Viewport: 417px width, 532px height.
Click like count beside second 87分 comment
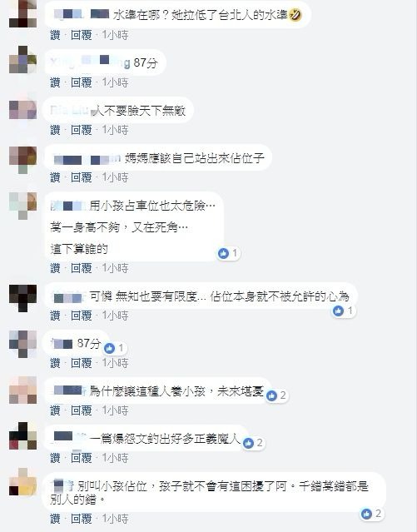[x=121, y=348]
